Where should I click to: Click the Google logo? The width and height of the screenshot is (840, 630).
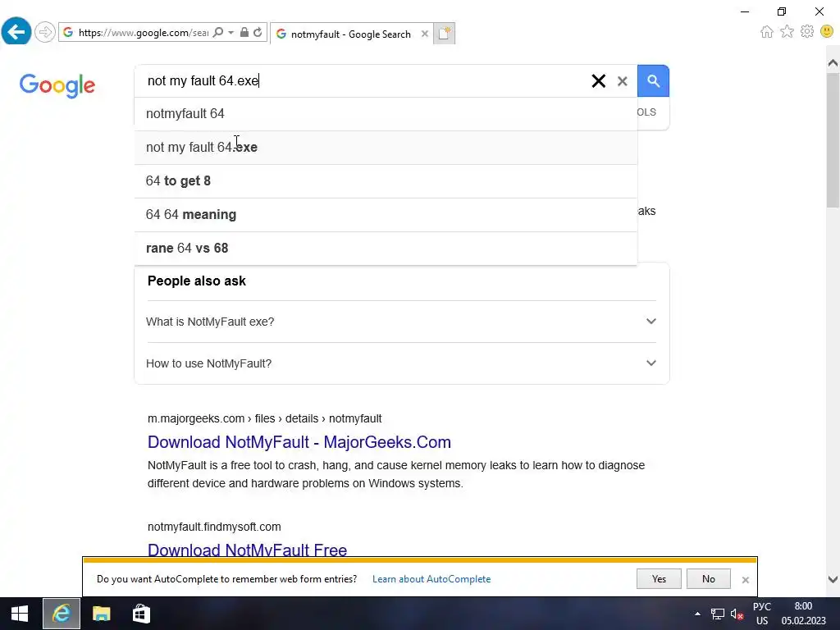click(57, 85)
